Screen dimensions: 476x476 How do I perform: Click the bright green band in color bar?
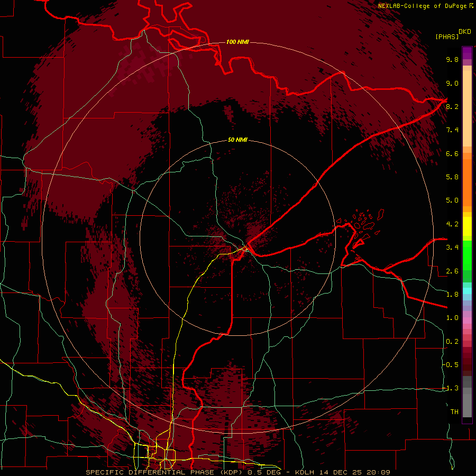(x=467, y=255)
